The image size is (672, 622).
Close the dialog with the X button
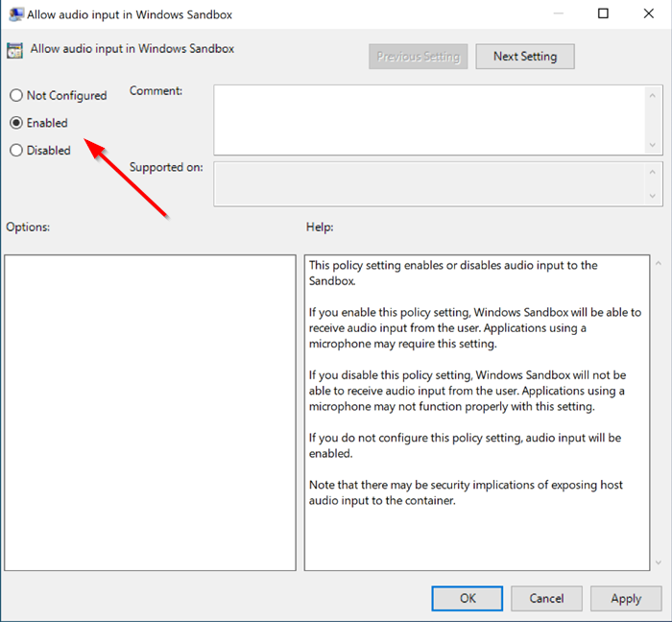click(x=648, y=13)
